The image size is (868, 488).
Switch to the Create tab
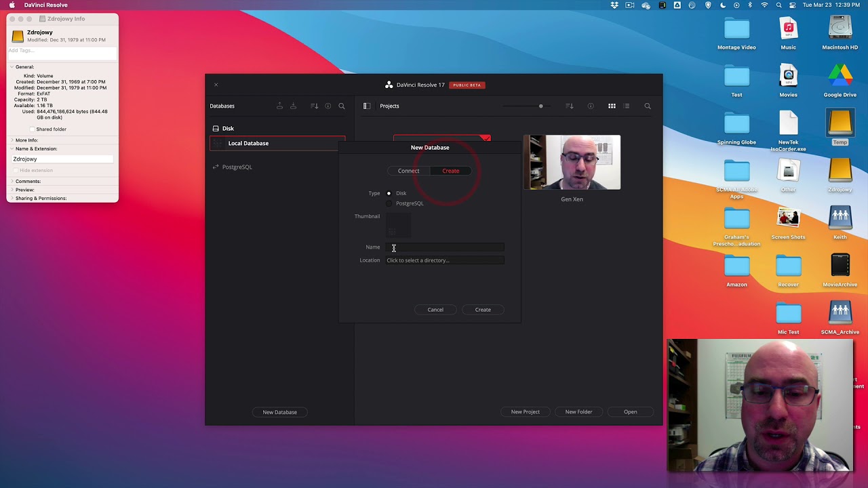pos(451,171)
